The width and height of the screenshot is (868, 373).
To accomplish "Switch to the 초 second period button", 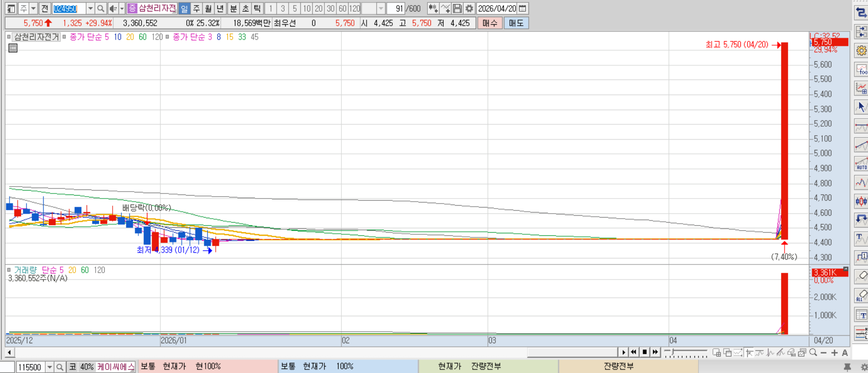I will [x=245, y=9].
